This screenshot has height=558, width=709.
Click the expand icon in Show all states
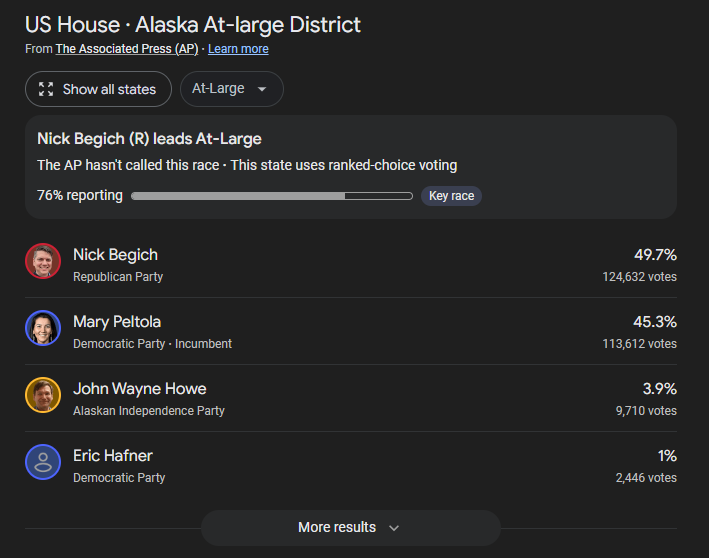[46, 89]
